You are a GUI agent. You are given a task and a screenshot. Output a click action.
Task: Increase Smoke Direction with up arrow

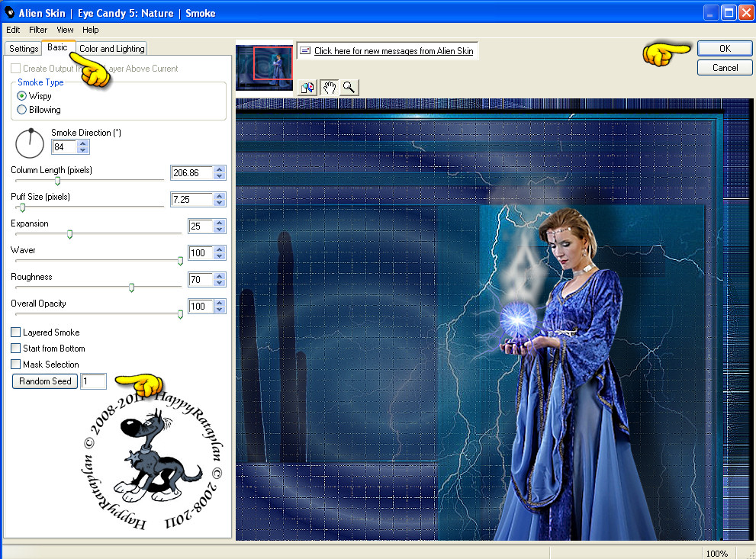pos(83,143)
